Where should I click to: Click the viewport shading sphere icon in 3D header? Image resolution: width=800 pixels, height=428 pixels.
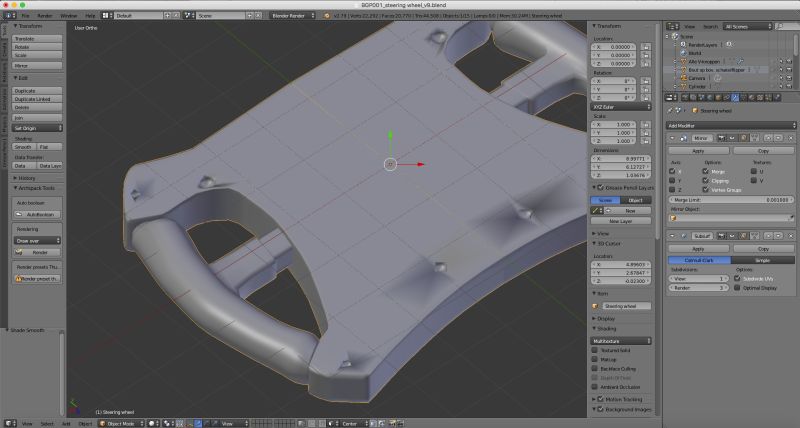pos(152,423)
